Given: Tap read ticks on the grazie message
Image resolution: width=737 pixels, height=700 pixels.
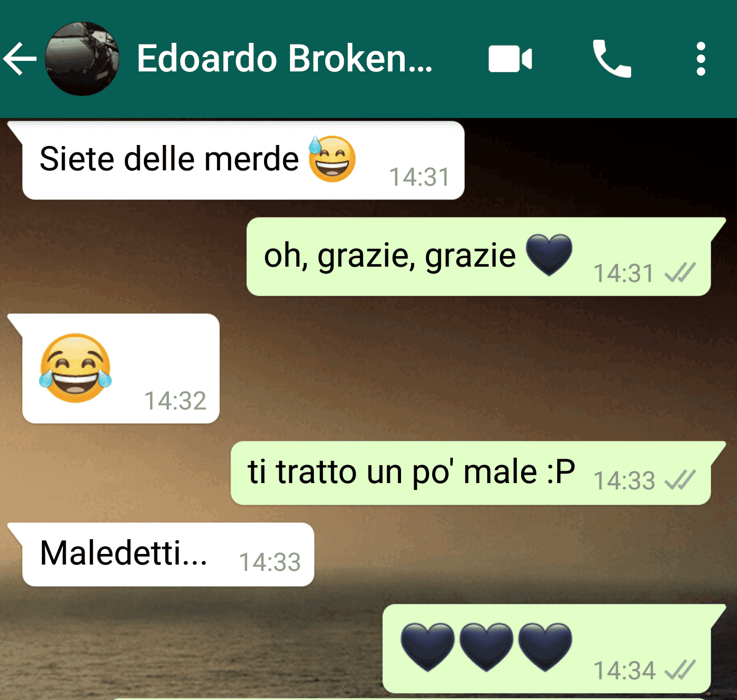Looking at the screenshot, I should [x=680, y=273].
